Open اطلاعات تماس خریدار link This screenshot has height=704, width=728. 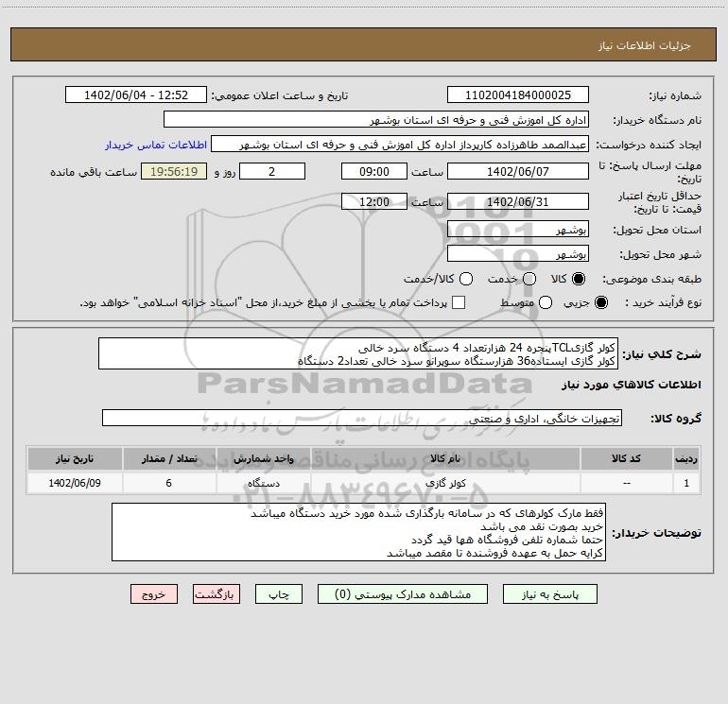point(156,145)
